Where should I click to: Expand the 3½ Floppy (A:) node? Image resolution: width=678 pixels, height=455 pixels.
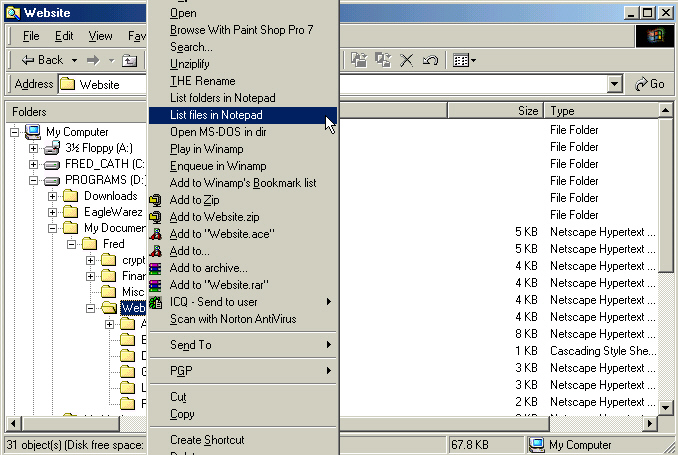point(33,148)
